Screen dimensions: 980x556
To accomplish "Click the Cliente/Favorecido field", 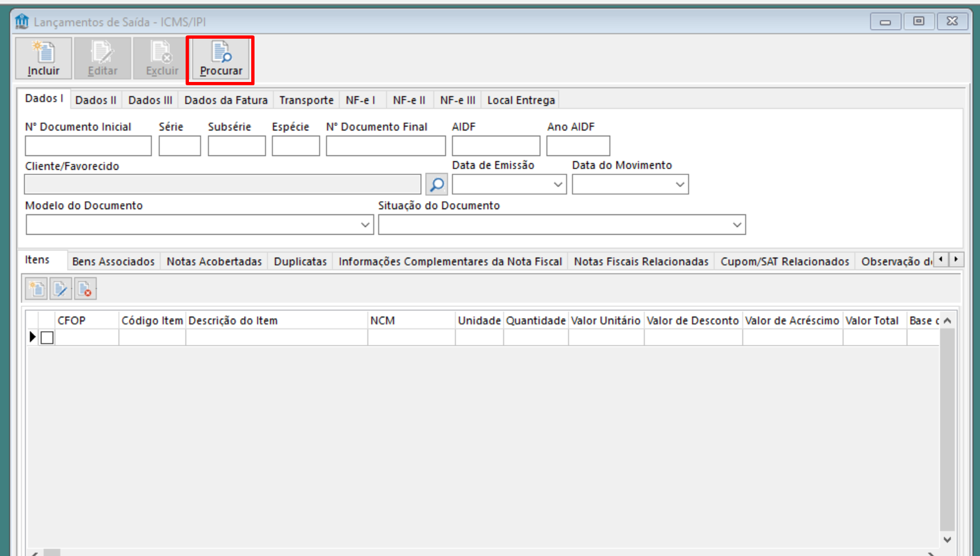I will 222,184.
